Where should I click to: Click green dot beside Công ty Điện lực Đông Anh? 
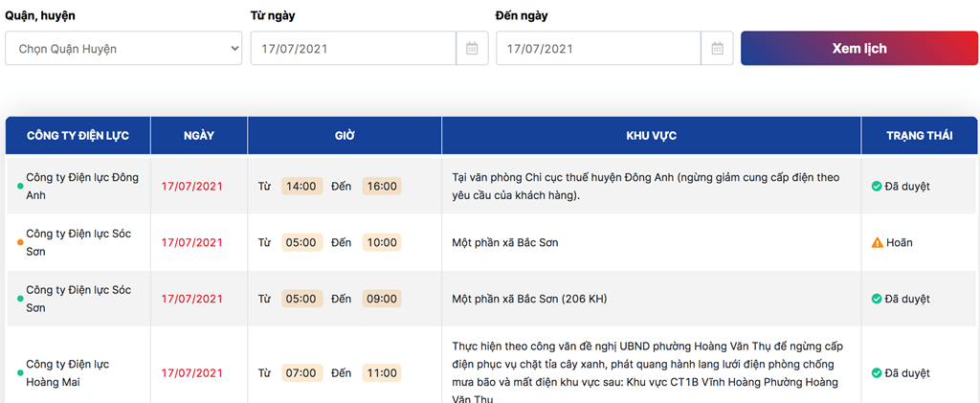20,187
